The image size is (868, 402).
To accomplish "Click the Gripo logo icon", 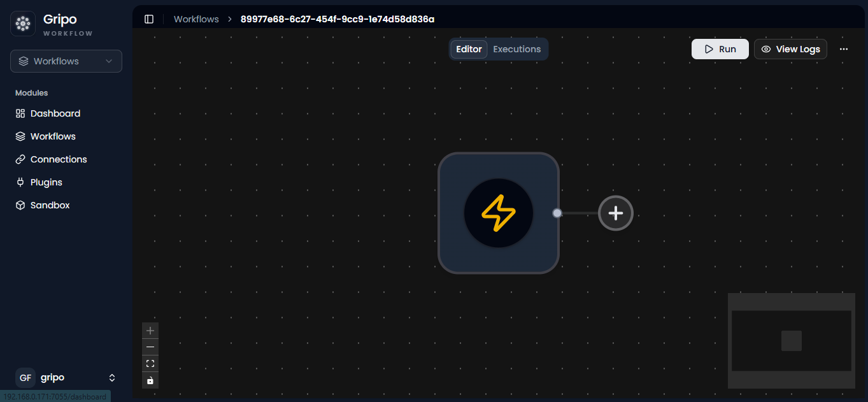I will pos(23,24).
